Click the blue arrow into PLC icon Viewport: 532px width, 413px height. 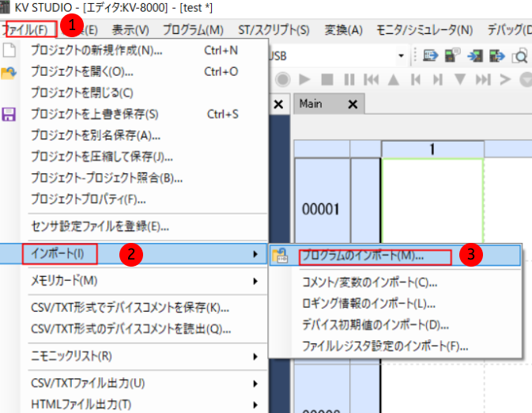click(475, 55)
